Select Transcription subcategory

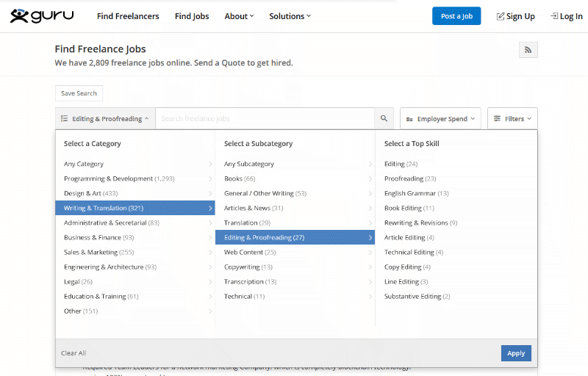[295, 281]
